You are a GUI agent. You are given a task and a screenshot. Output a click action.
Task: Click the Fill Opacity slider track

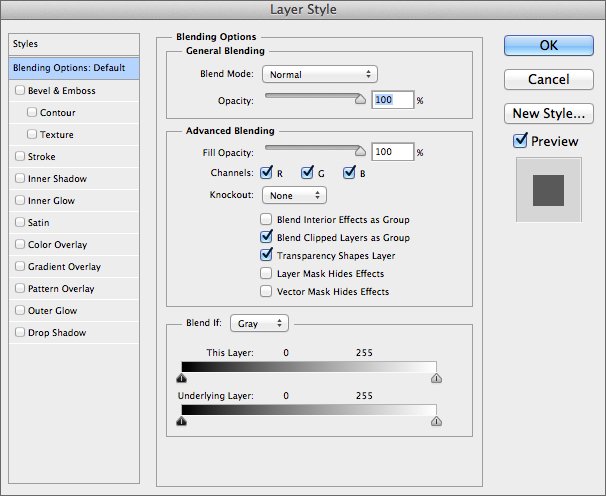point(312,147)
